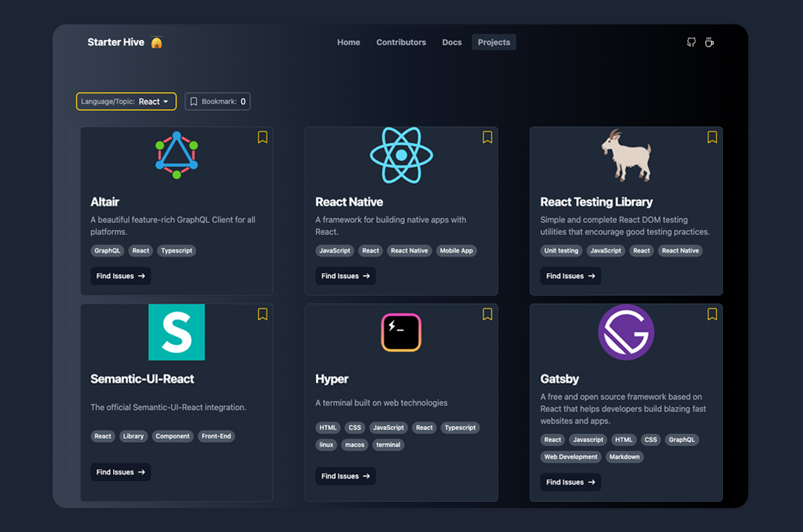Viewport: 803px width, 532px height.
Task: Click the Starter Hive beehive logo
Action: 157,43
